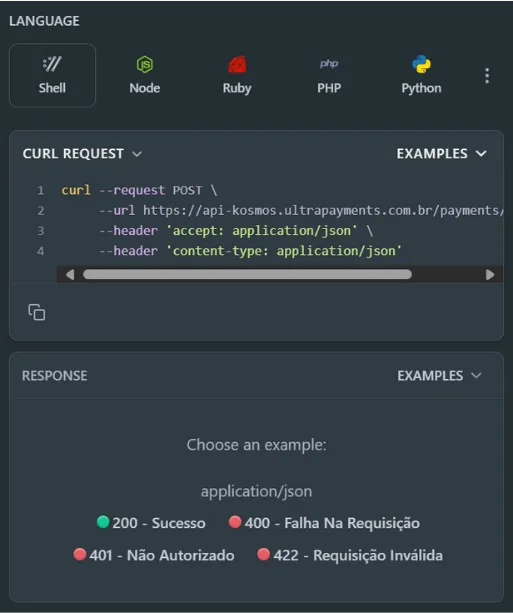Click line number 4 in code
This screenshot has width=513, height=613.
[40, 251]
